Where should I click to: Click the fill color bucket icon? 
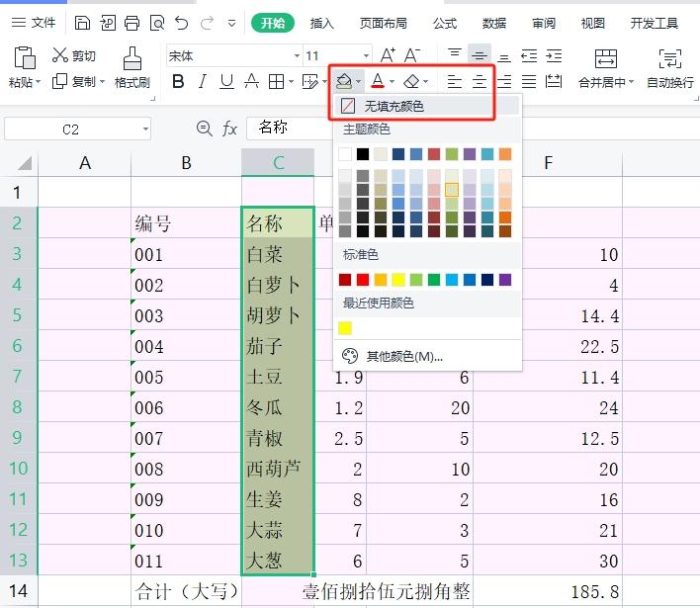tap(344, 81)
